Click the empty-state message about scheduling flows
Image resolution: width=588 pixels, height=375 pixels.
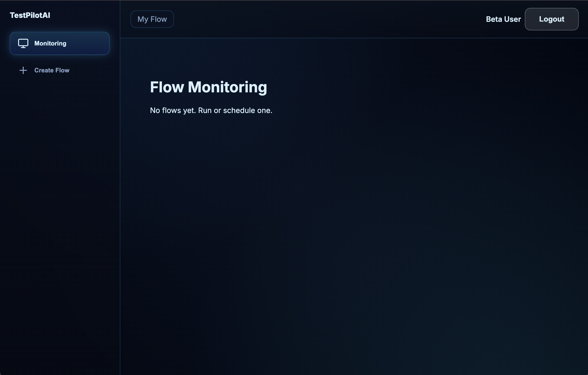pyautogui.click(x=211, y=110)
